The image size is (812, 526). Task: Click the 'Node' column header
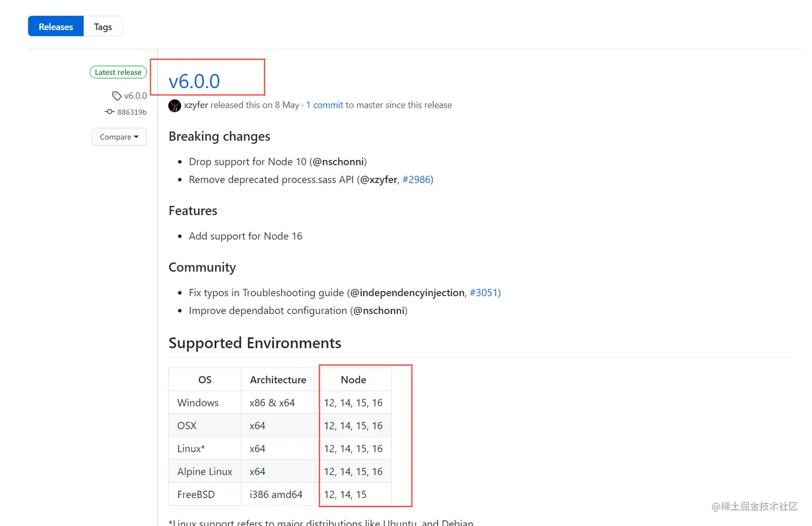pos(353,379)
